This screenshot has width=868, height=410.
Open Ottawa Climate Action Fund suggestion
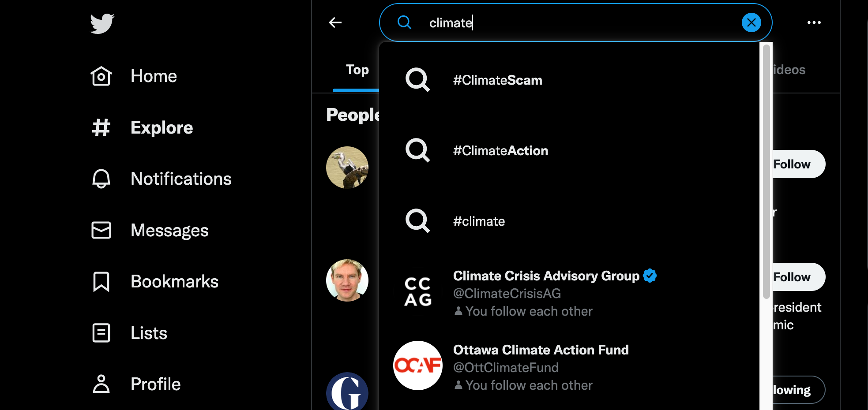(569, 367)
